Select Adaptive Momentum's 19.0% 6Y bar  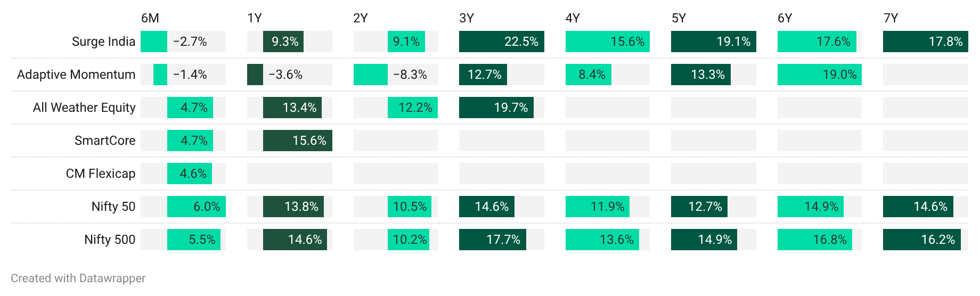[819, 75]
